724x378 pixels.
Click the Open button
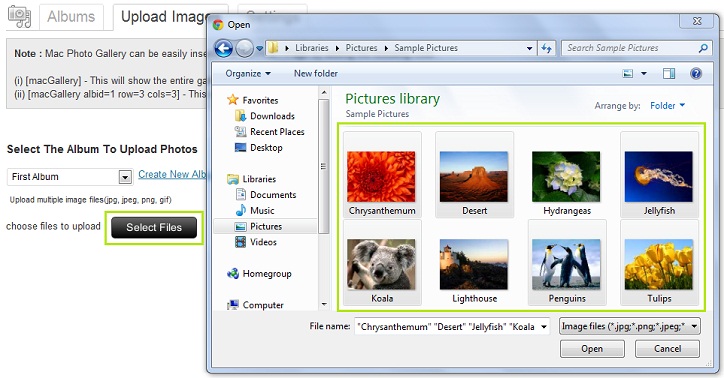pos(592,348)
